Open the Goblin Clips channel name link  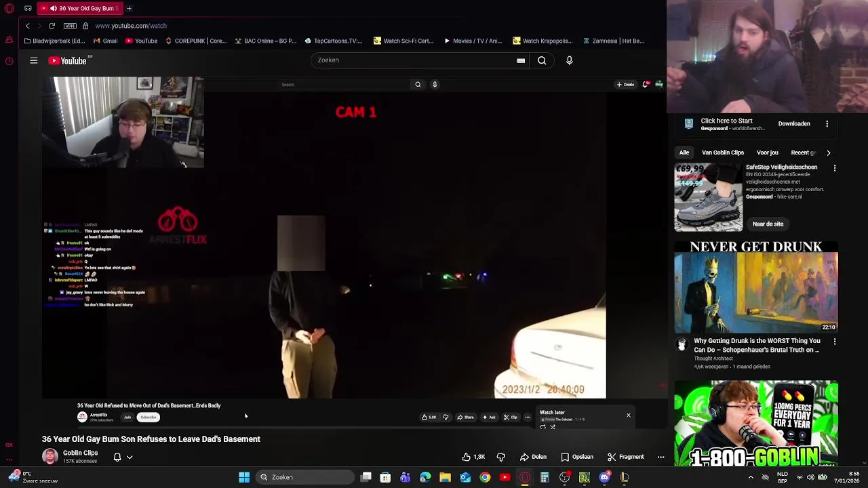click(x=80, y=453)
